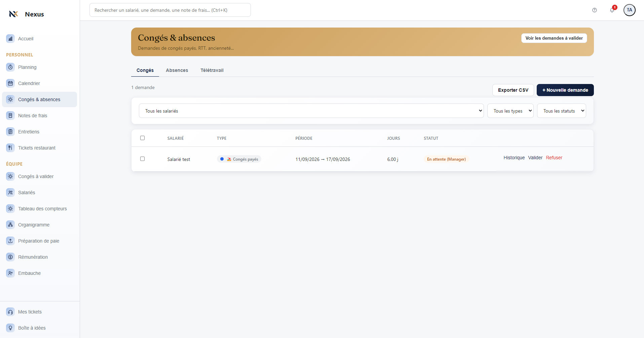Open the Accueil dashboard icon
644x338 pixels.
[10, 39]
